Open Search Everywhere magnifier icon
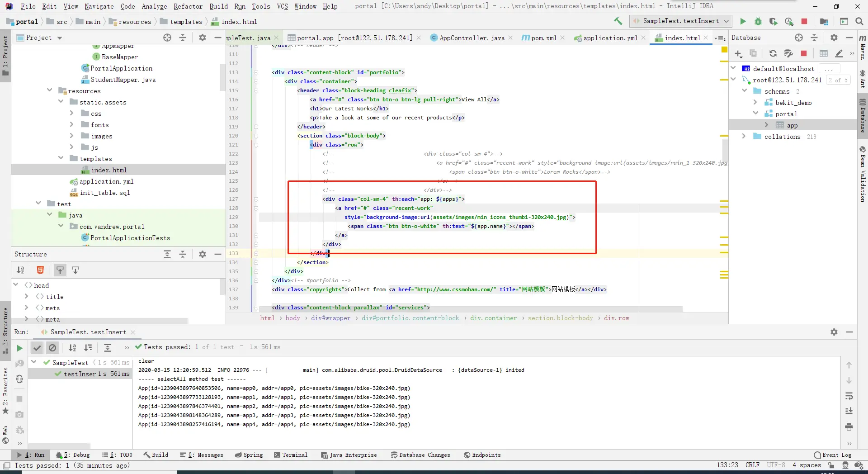The height and width of the screenshot is (474, 868). 859,21
